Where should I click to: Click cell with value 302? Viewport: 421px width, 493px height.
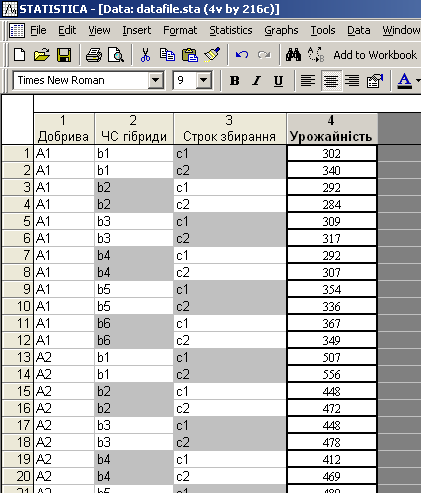(332, 154)
